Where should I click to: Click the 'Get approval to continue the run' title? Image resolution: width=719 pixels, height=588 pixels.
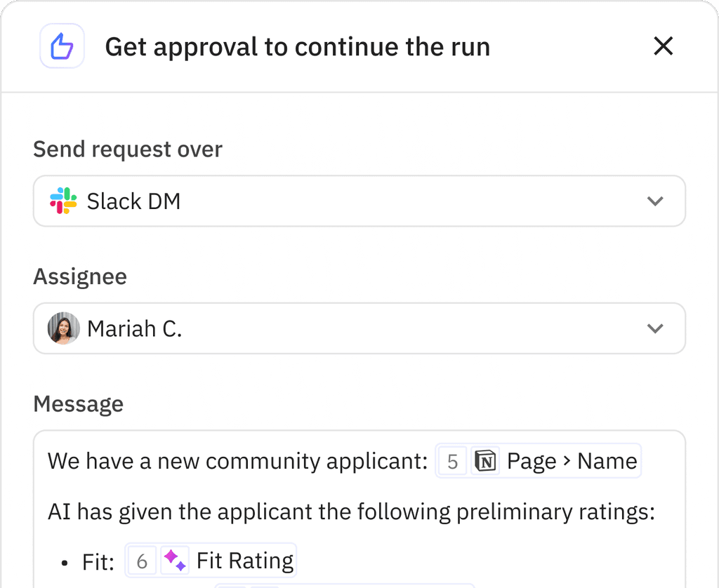297,47
